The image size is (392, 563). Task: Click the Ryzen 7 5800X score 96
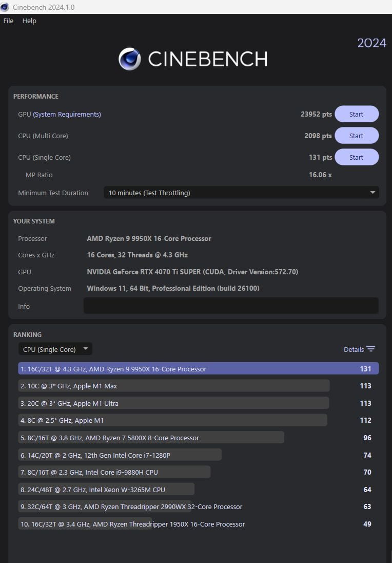(367, 438)
